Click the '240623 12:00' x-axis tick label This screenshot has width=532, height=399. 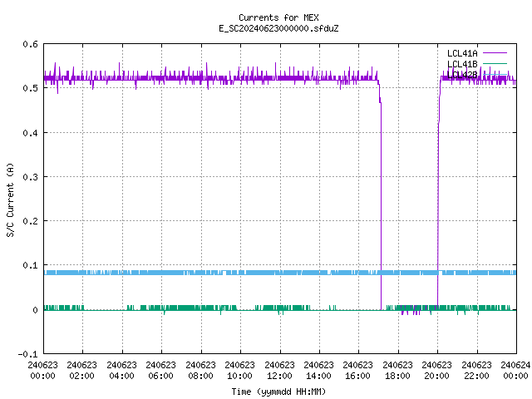point(279,370)
